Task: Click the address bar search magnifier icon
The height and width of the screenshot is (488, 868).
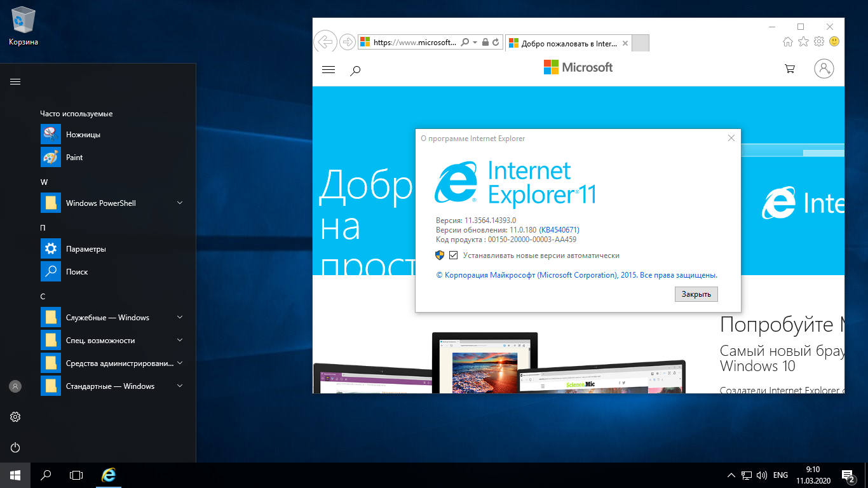Action: pos(465,43)
